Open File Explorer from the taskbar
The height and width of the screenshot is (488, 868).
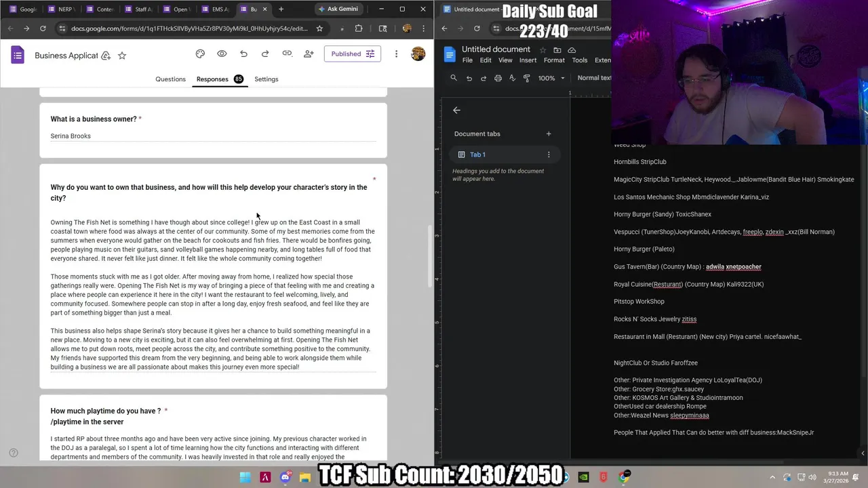(305, 477)
